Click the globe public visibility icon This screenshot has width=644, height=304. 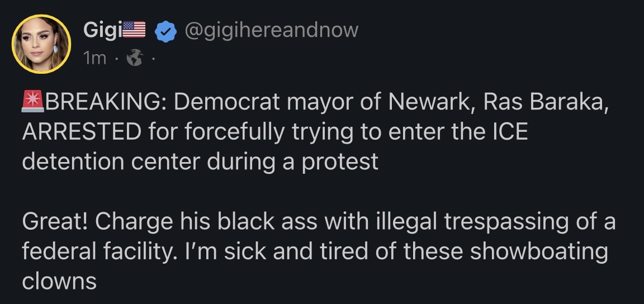tap(135, 58)
